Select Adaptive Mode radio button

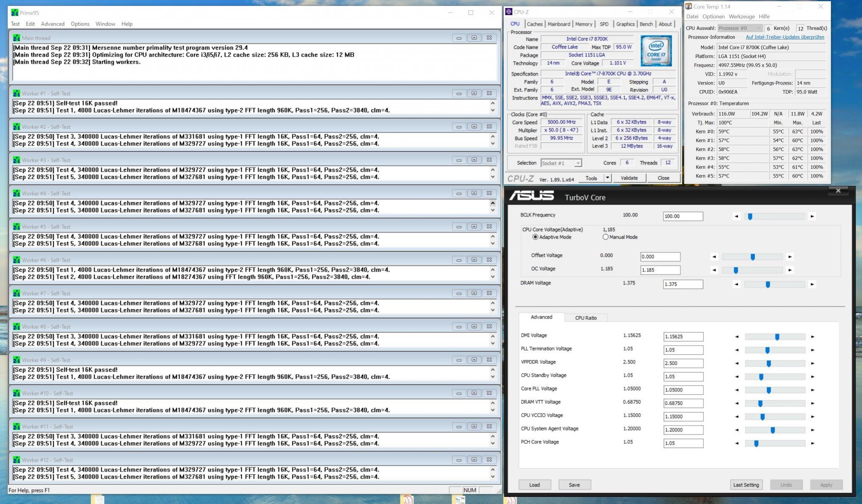click(535, 237)
